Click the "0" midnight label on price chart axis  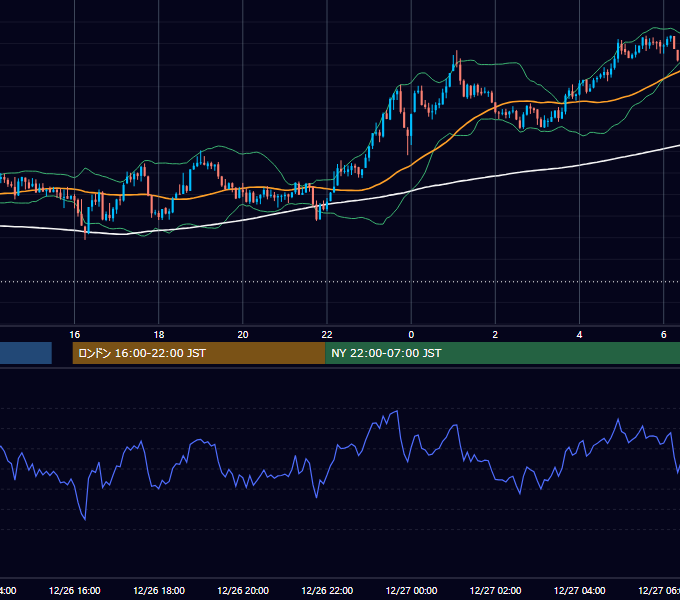tap(411, 335)
